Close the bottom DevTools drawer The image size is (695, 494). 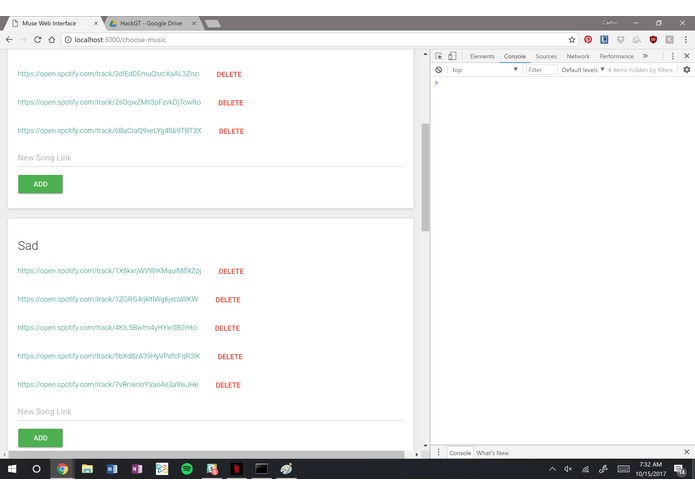pyautogui.click(x=687, y=452)
